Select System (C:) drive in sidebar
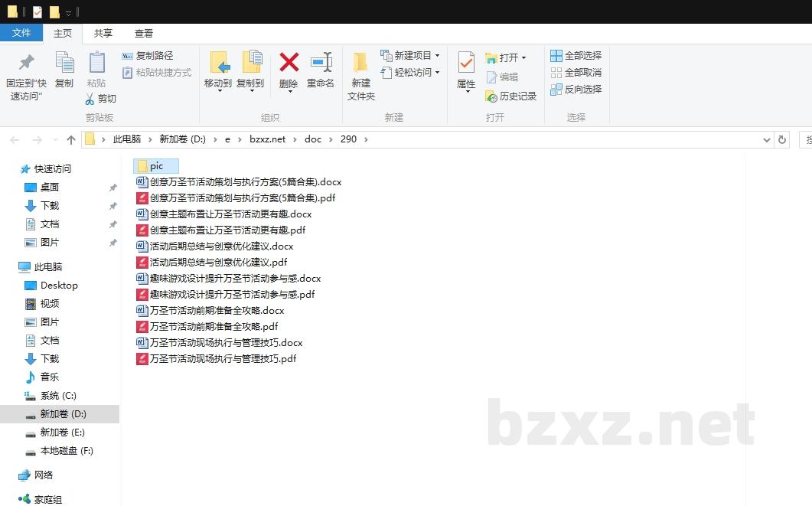The width and height of the screenshot is (812, 506). (x=58, y=396)
